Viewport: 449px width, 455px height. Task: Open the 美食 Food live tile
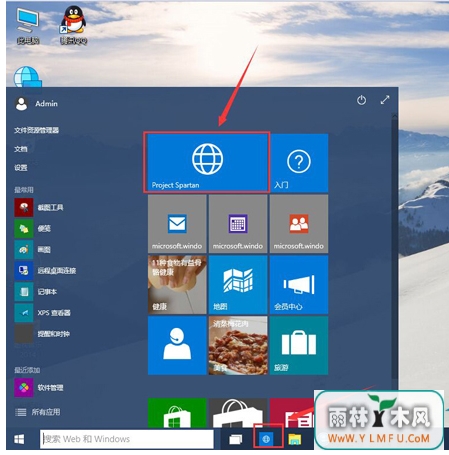pos(238,346)
